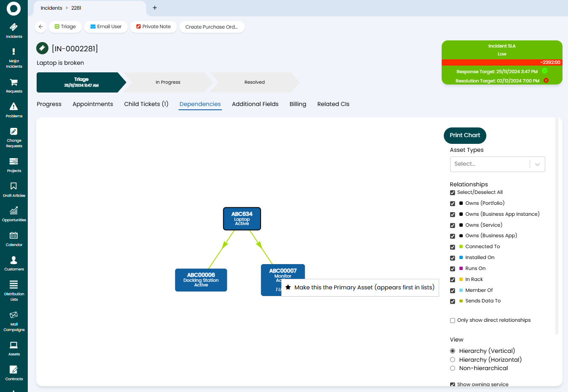
Task: Uncheck the Connected To relationship
Action: click(x=453, y=247)
